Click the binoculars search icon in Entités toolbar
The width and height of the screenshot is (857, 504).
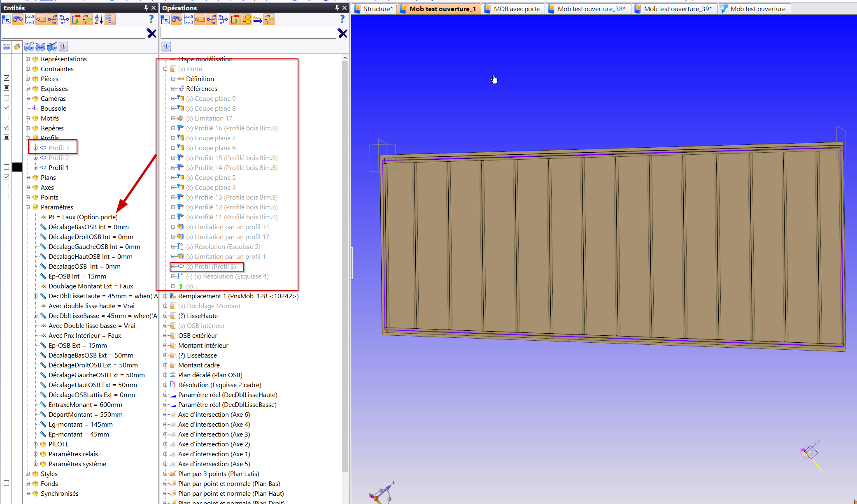[18, 19]
